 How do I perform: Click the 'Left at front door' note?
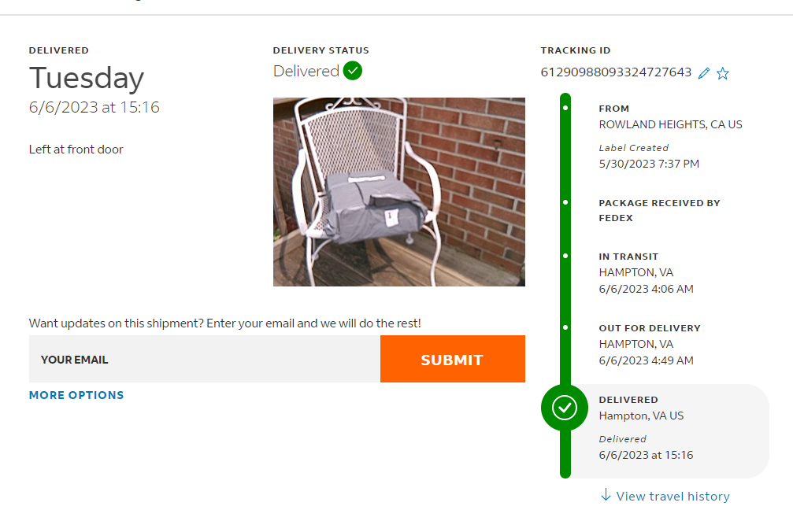76,150
